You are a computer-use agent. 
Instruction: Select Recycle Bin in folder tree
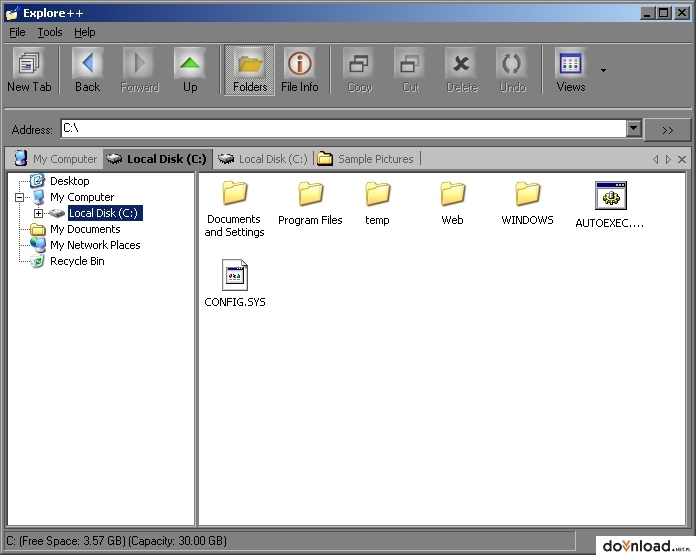tap(77, 261)
